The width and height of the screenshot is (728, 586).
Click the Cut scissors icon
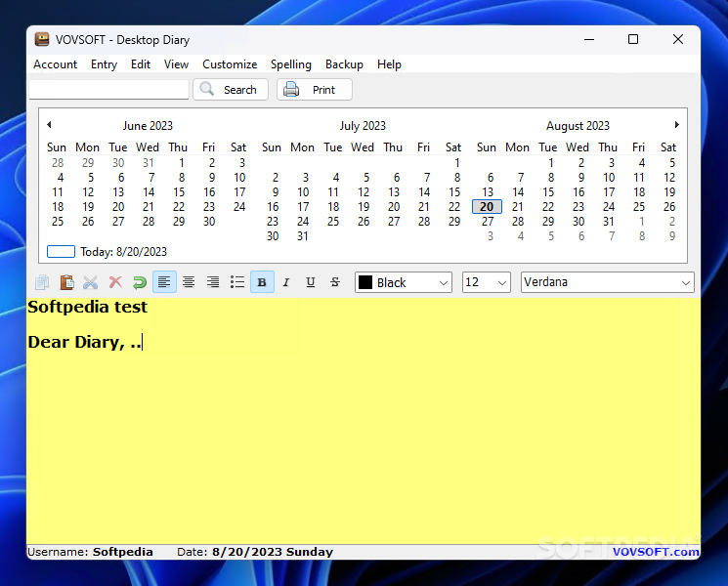91,282
